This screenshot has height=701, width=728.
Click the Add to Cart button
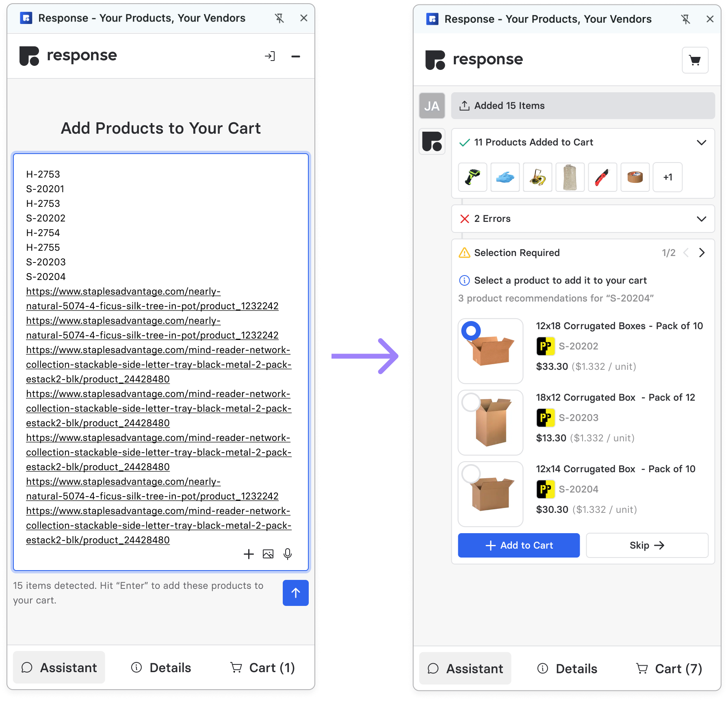coord(519,545)
